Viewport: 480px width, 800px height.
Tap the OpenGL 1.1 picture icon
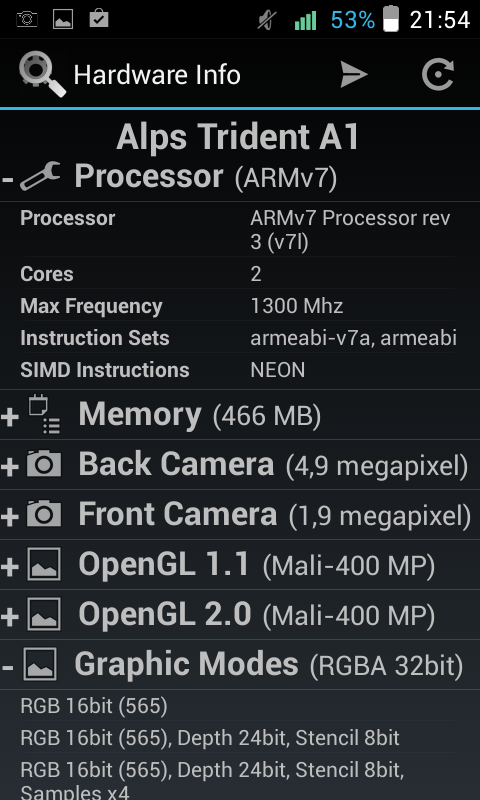coord(44,564)
